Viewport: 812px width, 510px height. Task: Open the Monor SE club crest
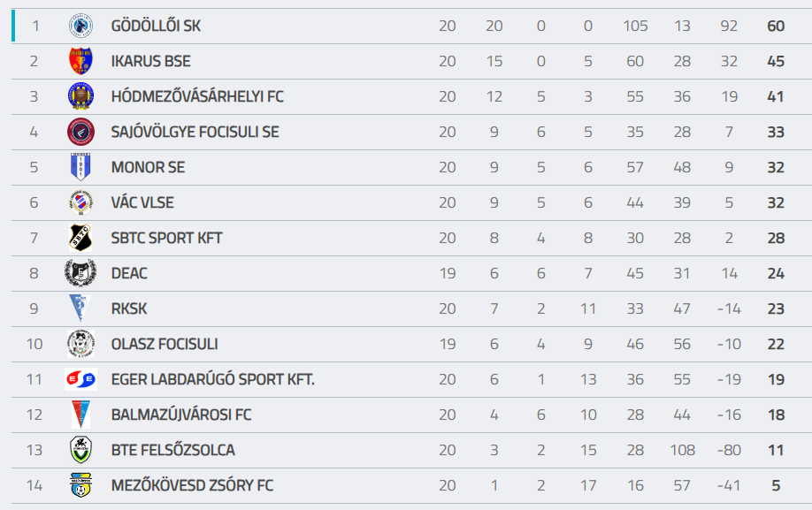(80, 167)
